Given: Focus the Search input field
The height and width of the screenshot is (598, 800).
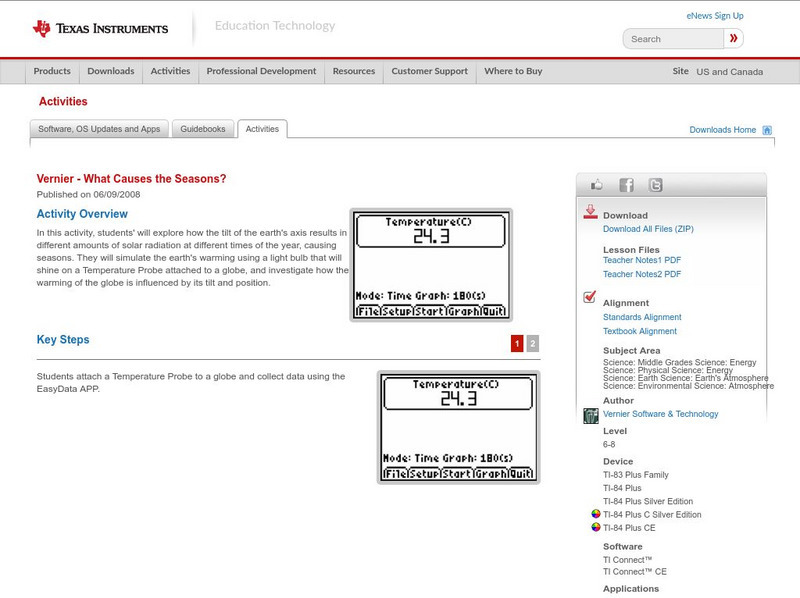Looking at the screenshot, I should coord(673,39).
